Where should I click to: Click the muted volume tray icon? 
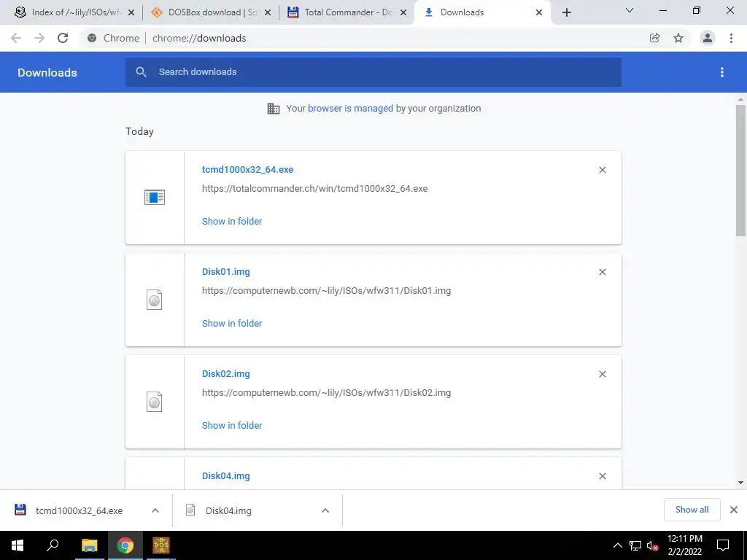coord(652,545)
